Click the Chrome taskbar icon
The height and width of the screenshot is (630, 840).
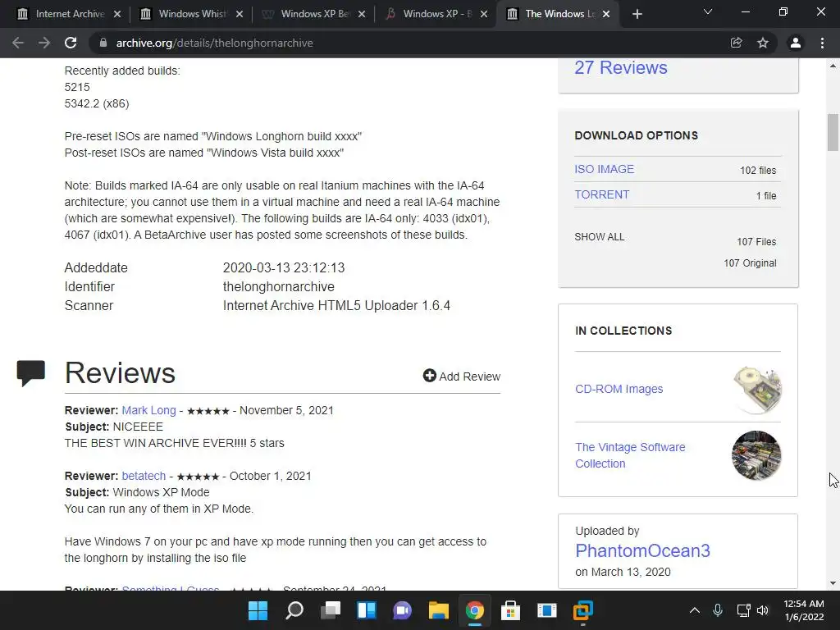coord(475,610)
